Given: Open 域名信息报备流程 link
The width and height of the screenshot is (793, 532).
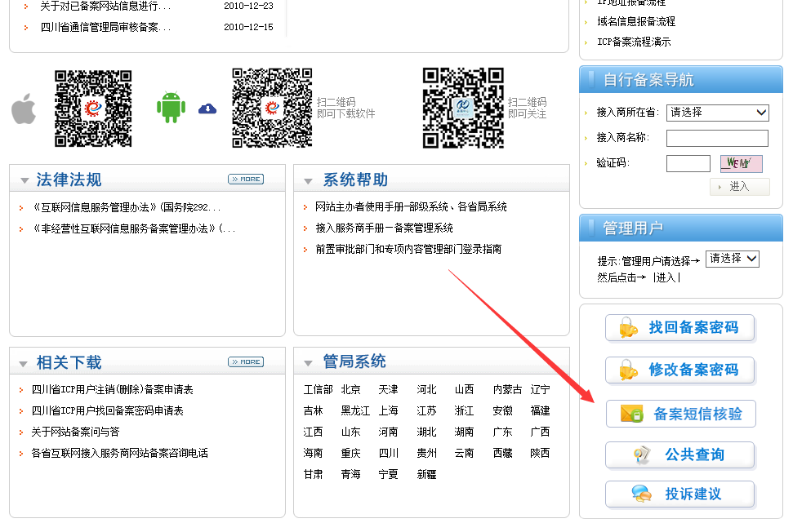Looking at the screenshot, I should coord(636,22).
